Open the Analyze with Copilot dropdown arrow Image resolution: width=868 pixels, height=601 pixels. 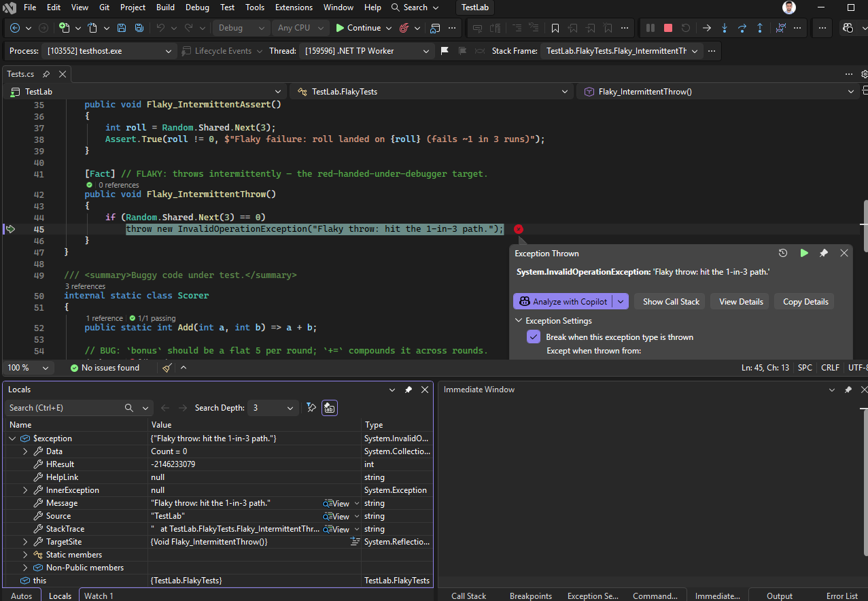621,302
